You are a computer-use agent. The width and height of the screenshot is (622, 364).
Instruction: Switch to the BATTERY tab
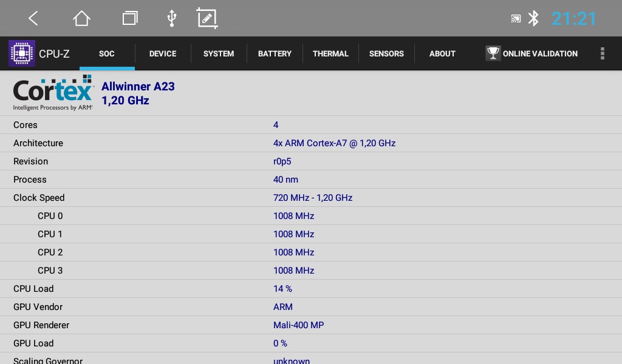point(275,53)
